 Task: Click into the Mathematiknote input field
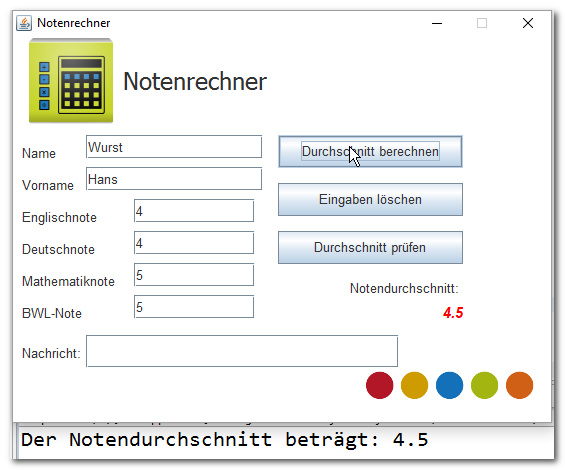[x=194, y=275]
